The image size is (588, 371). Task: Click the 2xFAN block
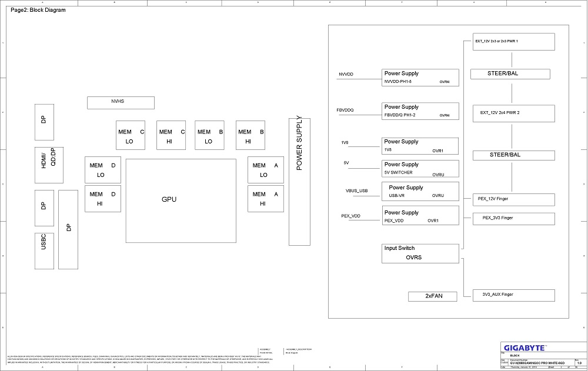click(x=433, y=296)
